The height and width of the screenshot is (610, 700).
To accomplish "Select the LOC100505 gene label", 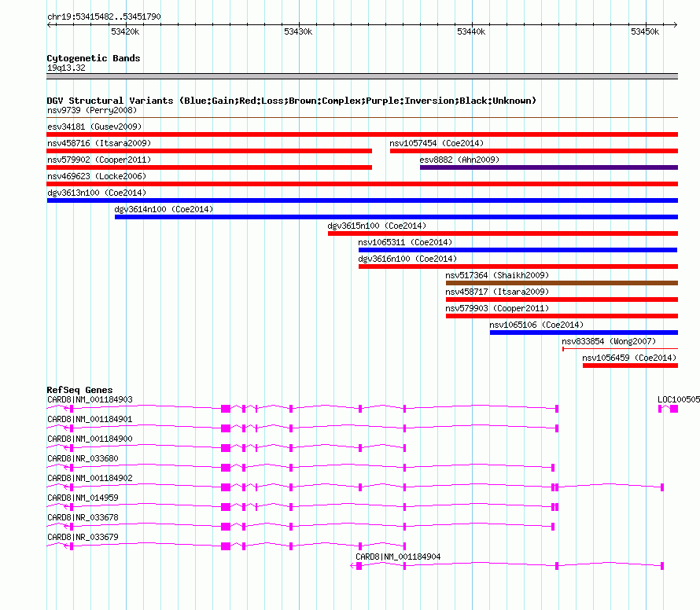I will click(x=679, y=399).
